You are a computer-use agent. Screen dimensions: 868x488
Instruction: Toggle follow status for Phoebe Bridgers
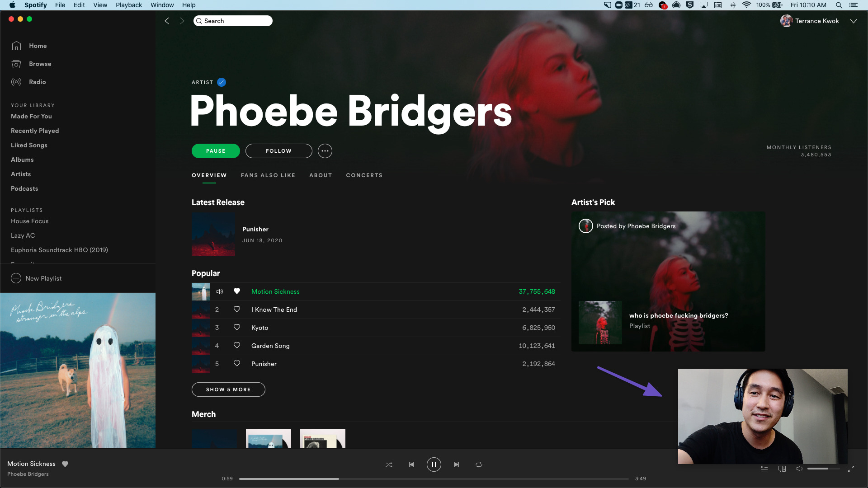point(278,151)
